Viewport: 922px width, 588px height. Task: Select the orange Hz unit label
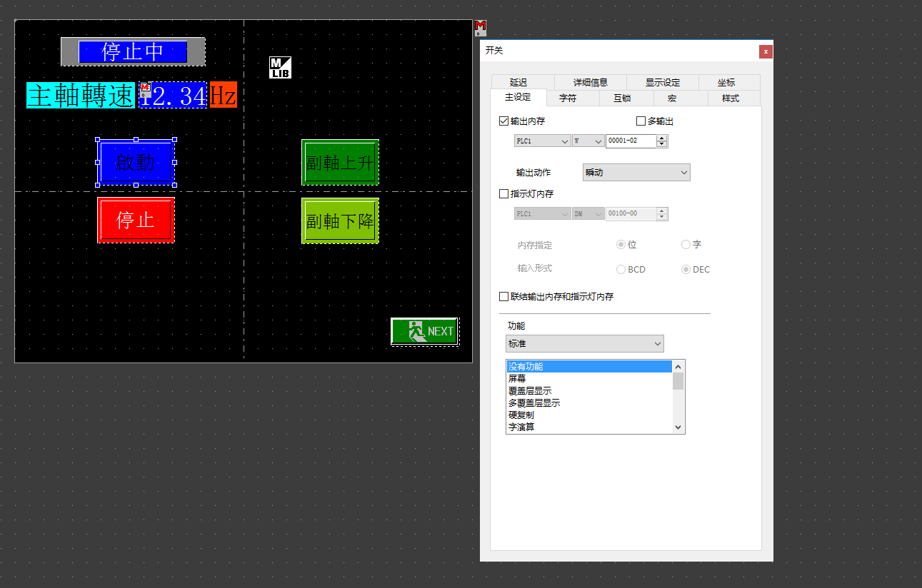[223, 95]
